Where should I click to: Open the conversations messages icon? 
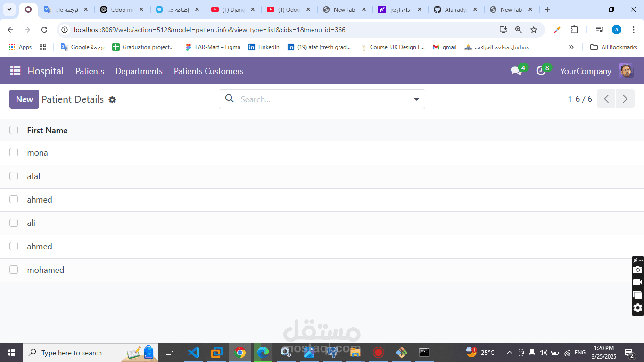point(516,71)
